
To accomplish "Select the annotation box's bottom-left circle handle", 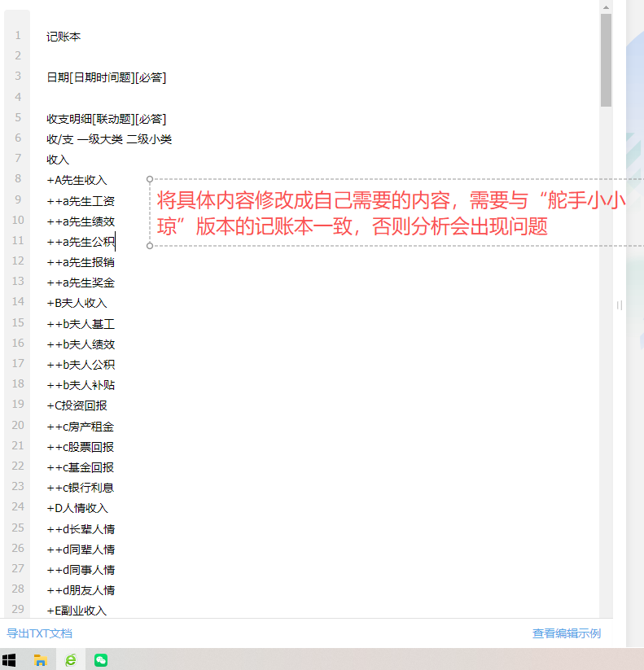I will 150,245.
